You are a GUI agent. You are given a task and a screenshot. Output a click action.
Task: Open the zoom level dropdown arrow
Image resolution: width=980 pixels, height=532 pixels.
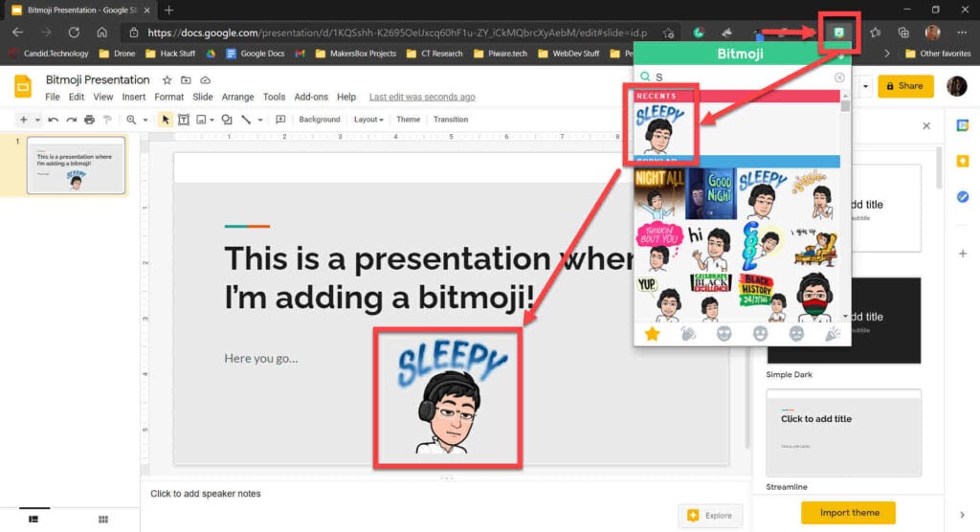click(x=145, y=120)
